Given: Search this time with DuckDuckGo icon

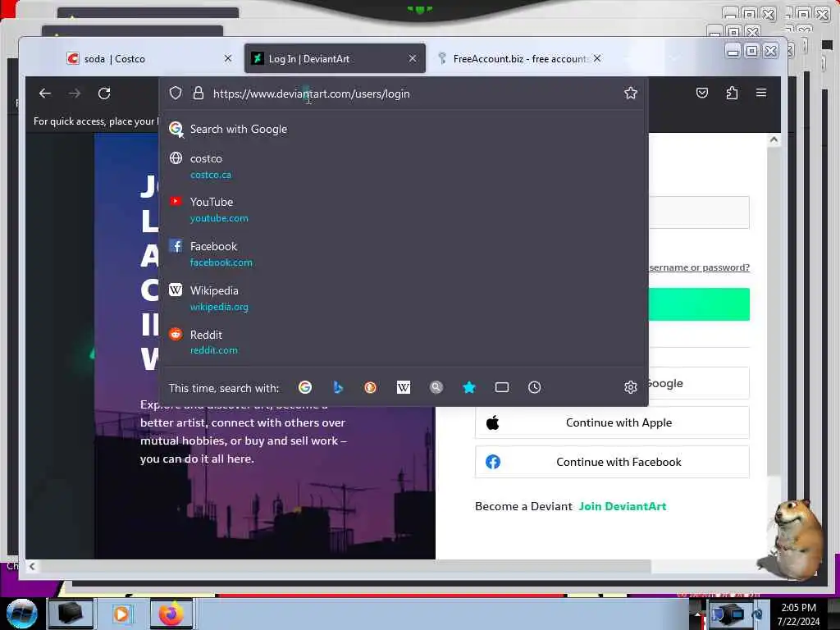Looking at the screenshot, I should (370, 387).
